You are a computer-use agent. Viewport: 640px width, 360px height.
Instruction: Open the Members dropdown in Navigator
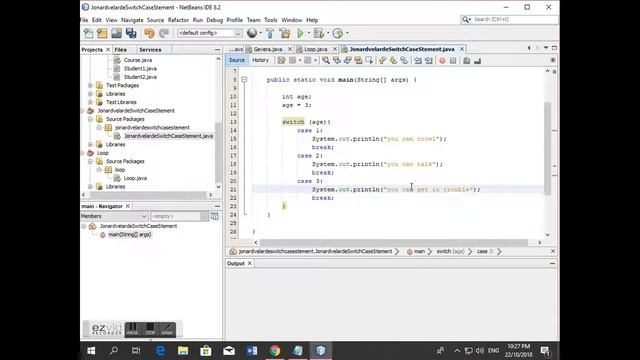[114, 216]
